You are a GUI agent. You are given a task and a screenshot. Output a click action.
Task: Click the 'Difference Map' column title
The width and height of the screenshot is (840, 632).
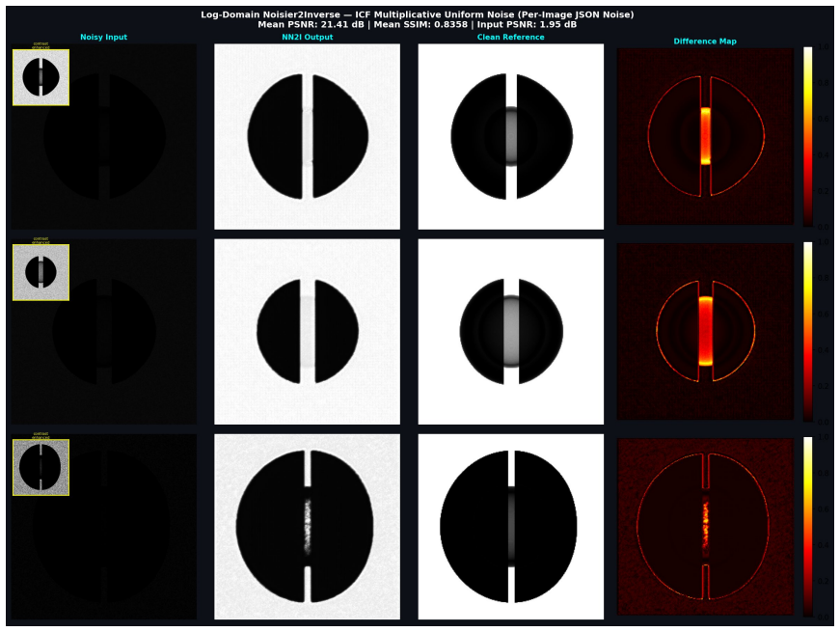pyautogui.click(x=704, y=41)
